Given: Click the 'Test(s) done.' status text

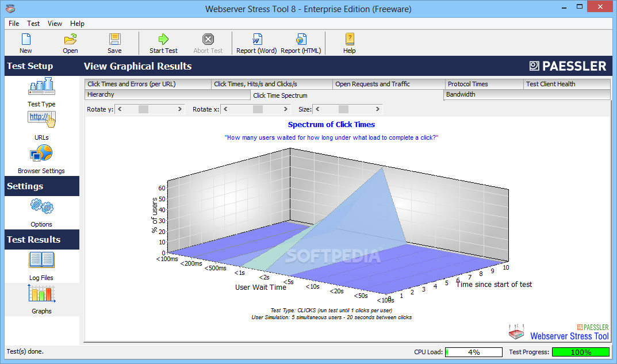Looking at the screenshot, I should coord(25,352).
